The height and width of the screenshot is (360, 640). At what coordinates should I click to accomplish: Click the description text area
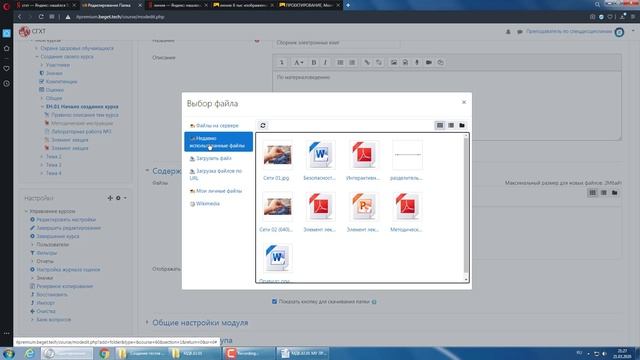click(x=447, y=106)
